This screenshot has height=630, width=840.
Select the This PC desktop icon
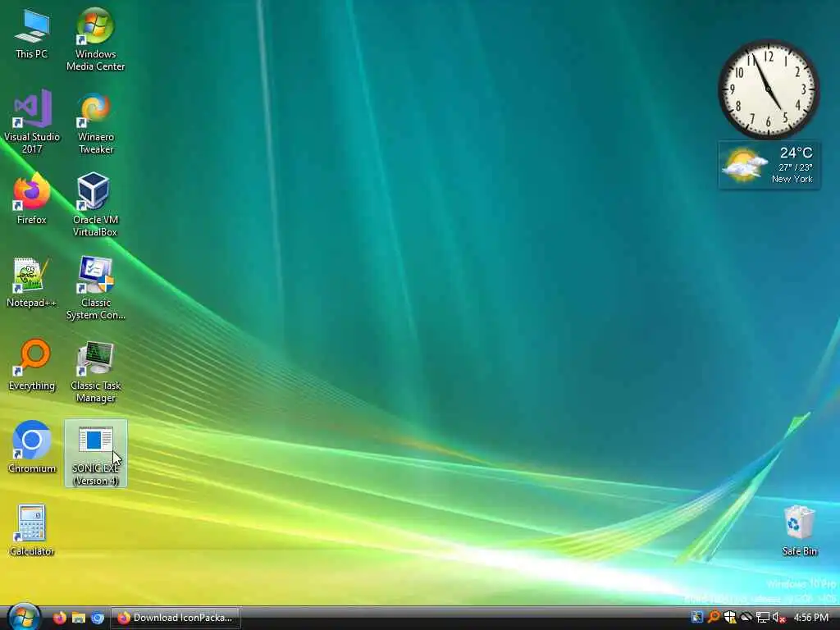click(32, 34)
